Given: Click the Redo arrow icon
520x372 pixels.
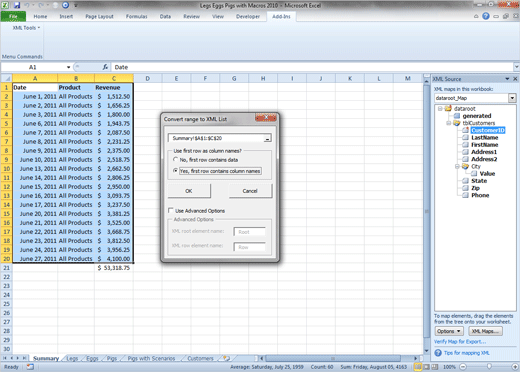Looking at the screenshot, I should [41, 5].
